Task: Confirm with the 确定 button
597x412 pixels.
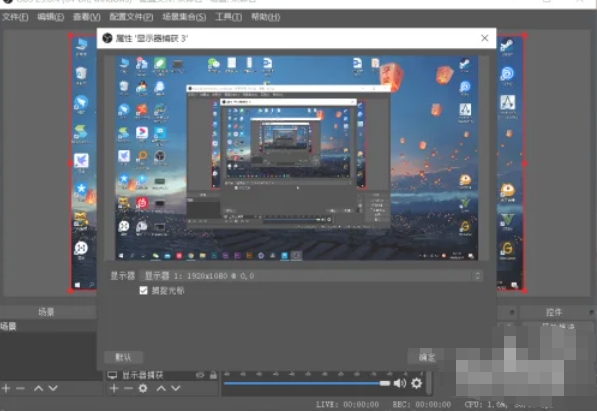Action: click(426, 357)
